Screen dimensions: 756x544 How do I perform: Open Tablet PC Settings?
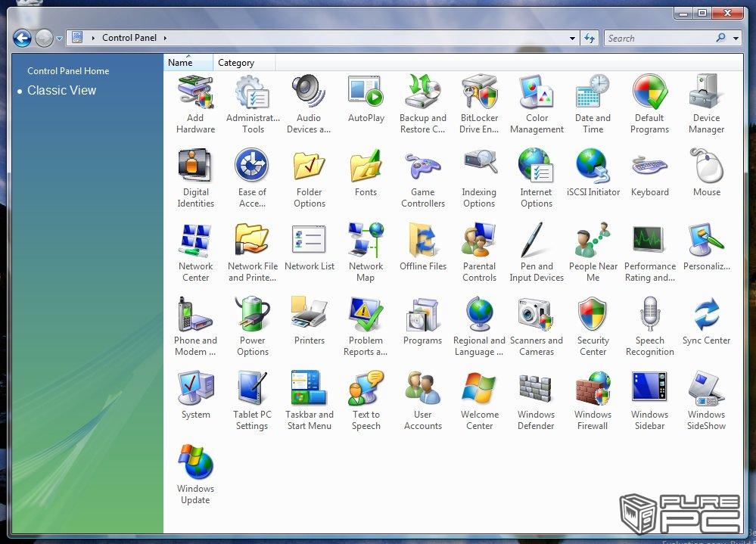pos(252,401)
